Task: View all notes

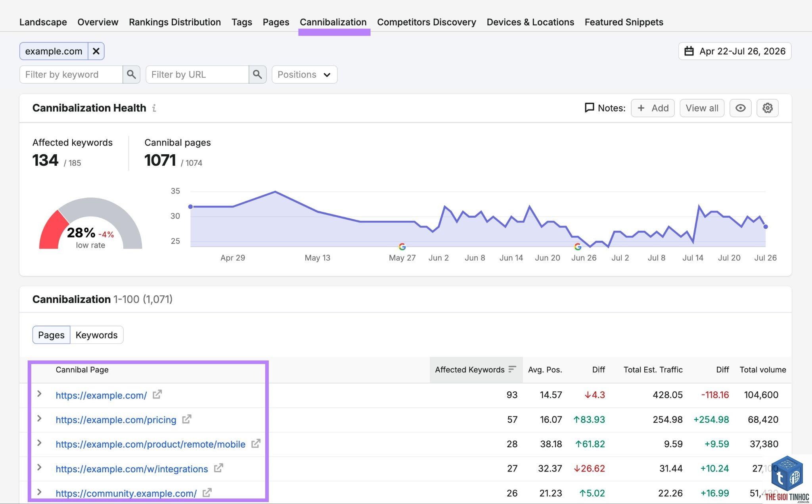Action: pos(702,108)
